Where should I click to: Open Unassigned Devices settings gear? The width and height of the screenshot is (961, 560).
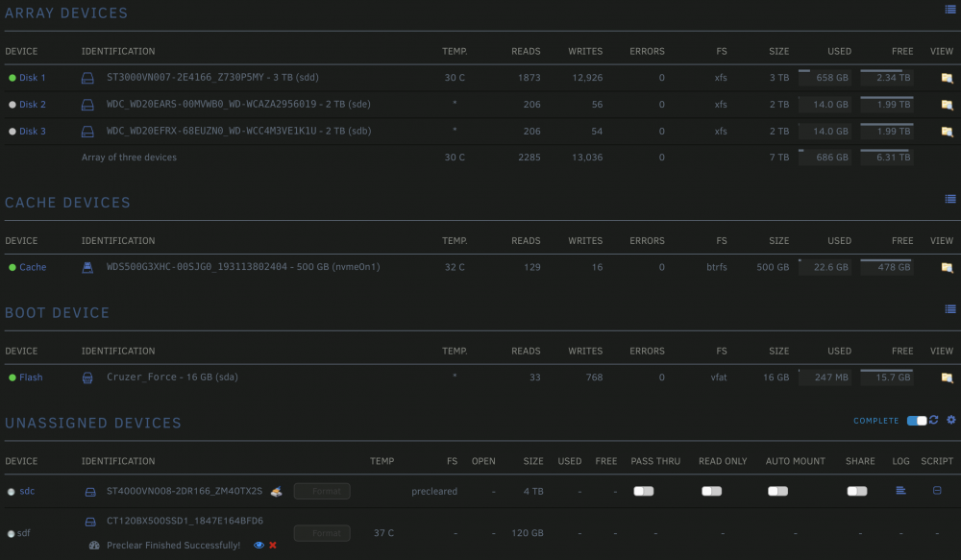pyautogui.click(x=950, y=420)
